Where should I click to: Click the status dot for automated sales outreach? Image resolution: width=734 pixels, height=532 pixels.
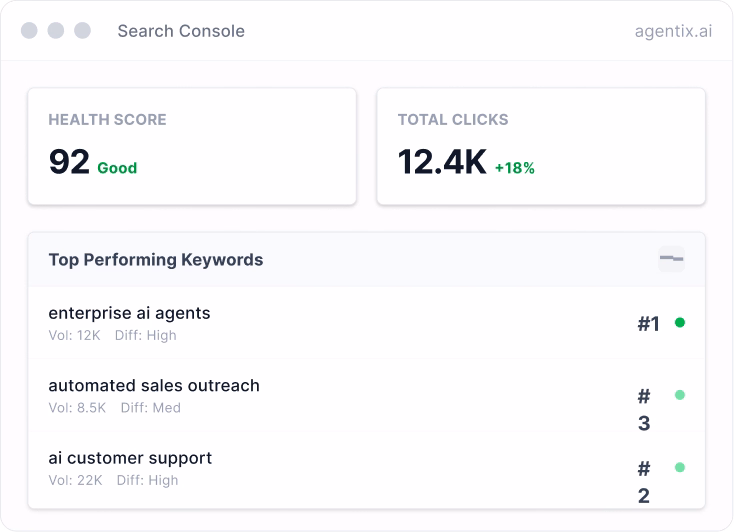coord(680,395)
